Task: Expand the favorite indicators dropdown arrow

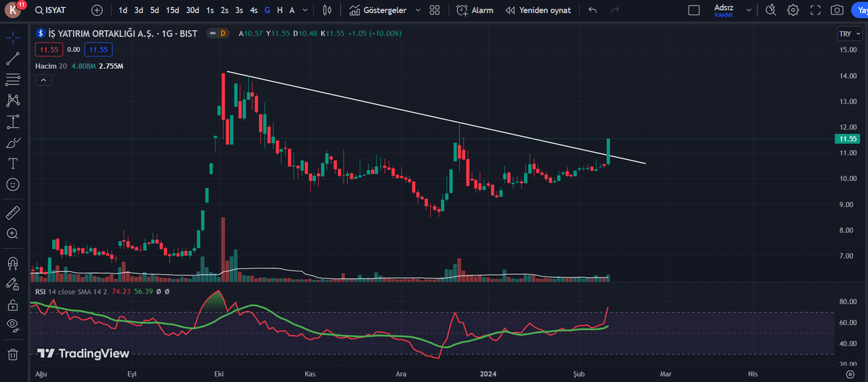Action: click(417, 10)
